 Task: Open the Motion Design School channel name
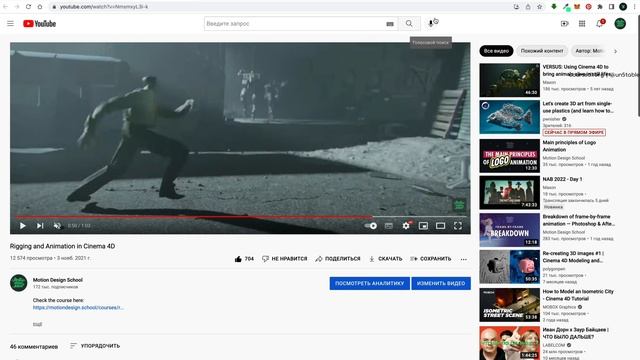pyautogui.click(x=58, y=280)
